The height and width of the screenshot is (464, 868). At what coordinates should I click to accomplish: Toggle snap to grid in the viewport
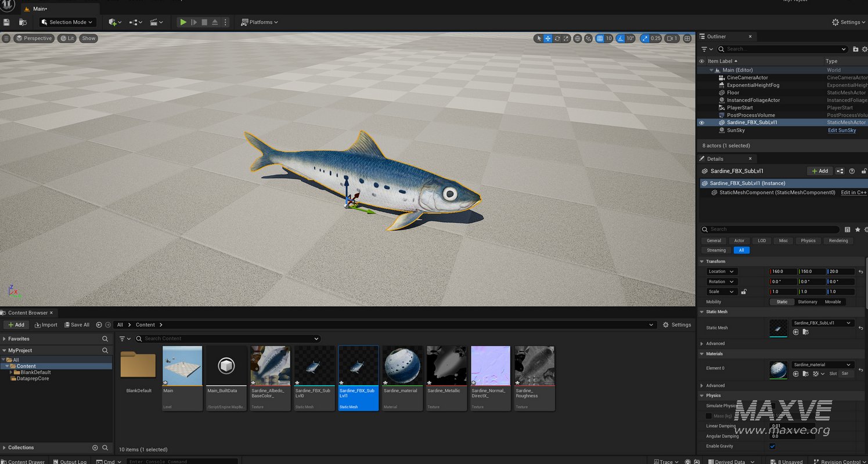[x=600, y=38]
